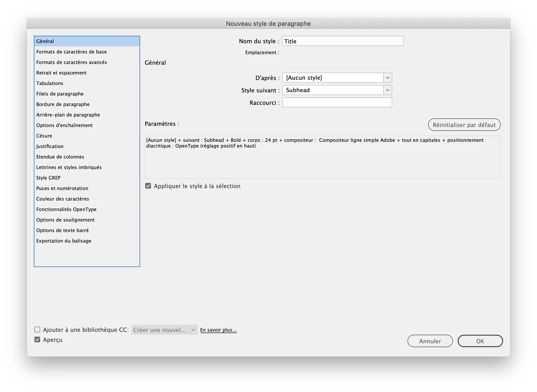The height and width of the screenshot is (392, 537).
Task: Open the 'Style GREP' section
Action: click(x=48, y=178)
